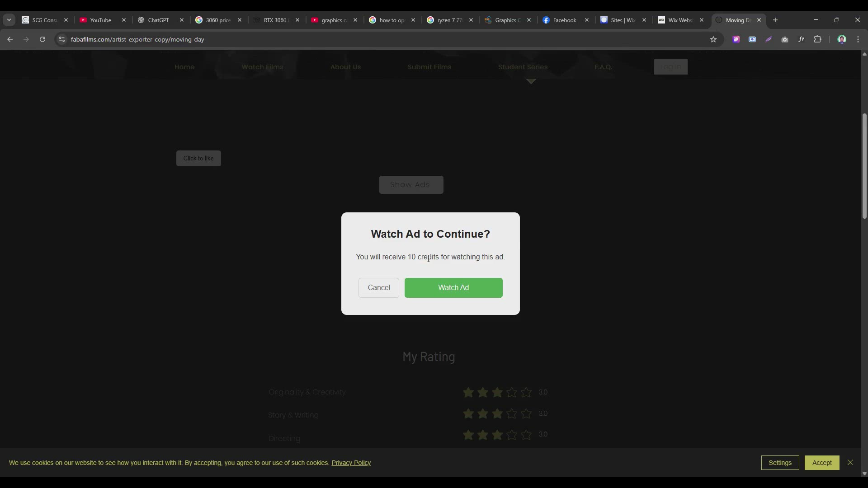Open the tab search dropdown arrow

tap(9, 20)
